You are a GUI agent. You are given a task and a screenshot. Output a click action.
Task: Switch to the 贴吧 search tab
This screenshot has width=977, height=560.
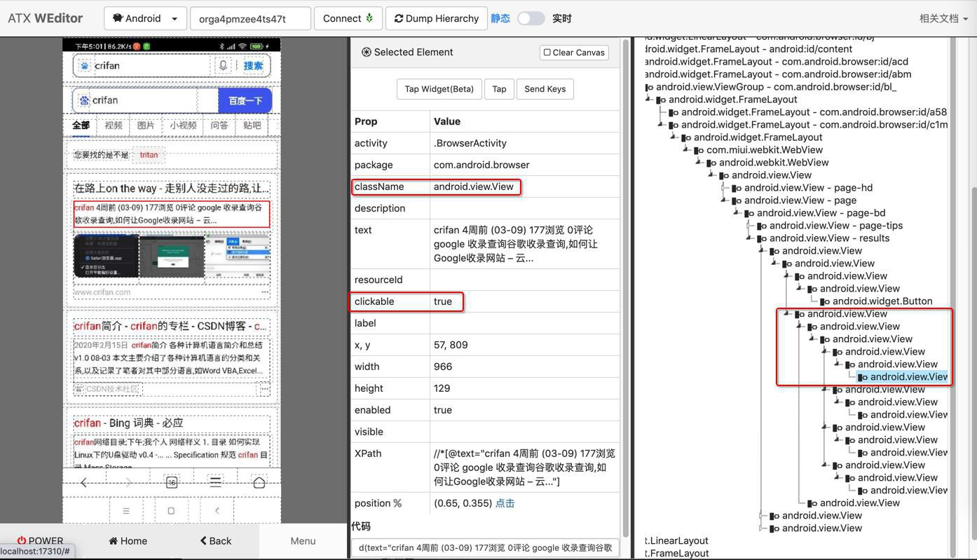point(252,125)
